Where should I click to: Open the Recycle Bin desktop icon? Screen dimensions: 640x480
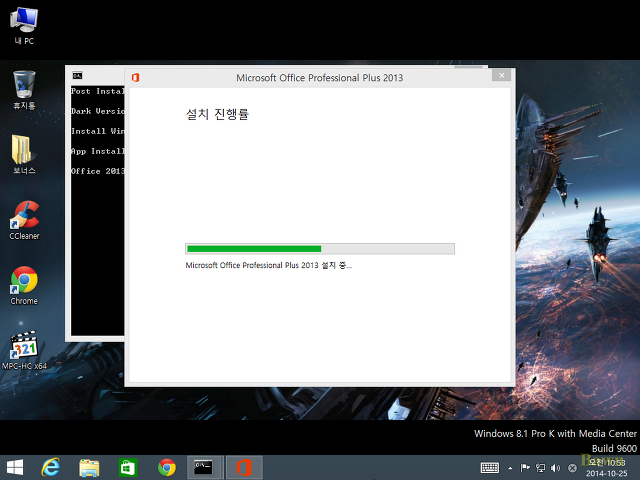point(24,90)
